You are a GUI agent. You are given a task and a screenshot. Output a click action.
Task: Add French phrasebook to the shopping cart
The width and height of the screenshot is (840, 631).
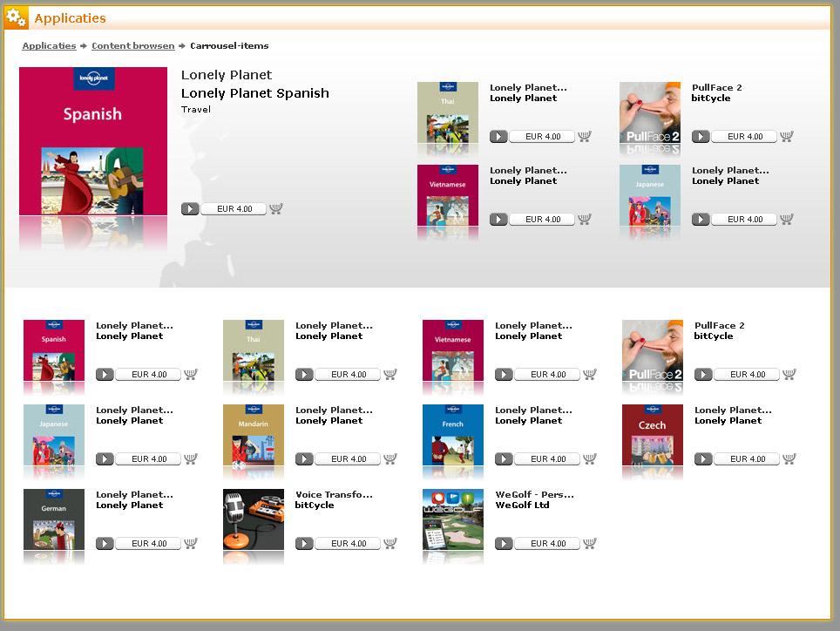[x=589, y=458]
